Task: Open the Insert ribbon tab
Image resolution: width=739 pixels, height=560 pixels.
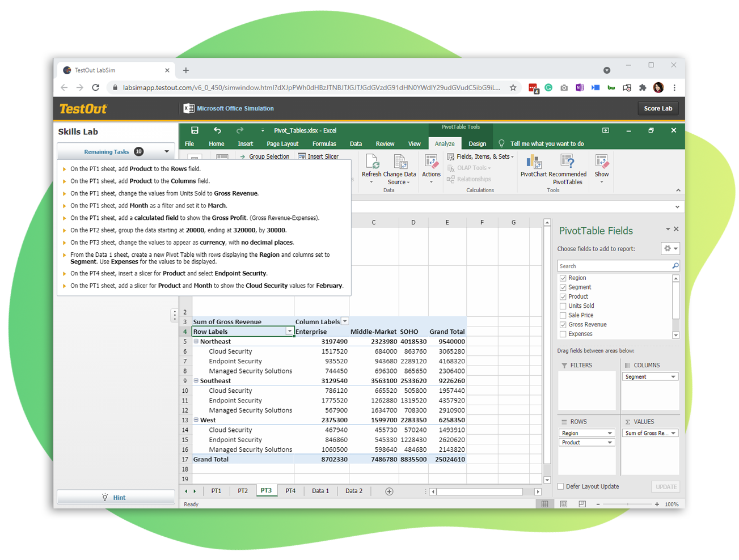Action: 246,143
